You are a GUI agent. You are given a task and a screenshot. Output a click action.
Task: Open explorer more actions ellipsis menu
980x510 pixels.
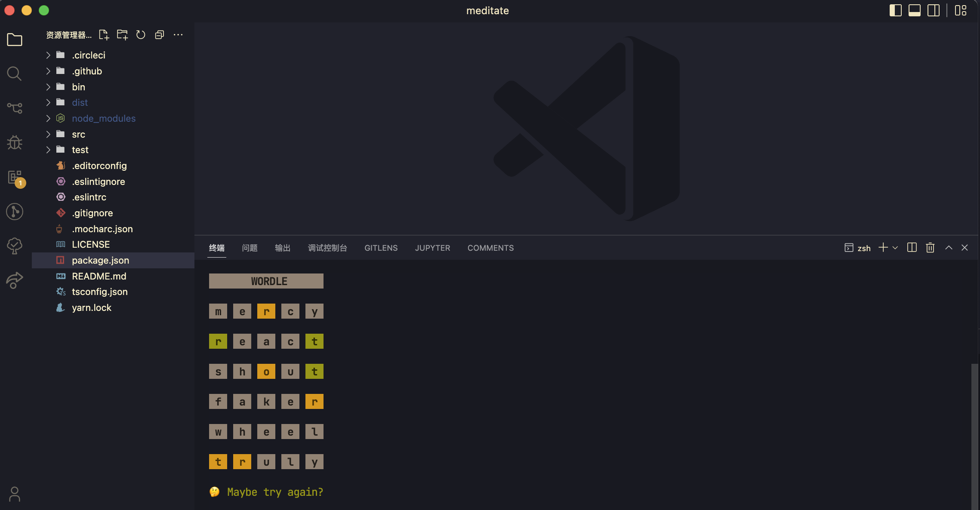pyautogui.click(x=178, y=35)
